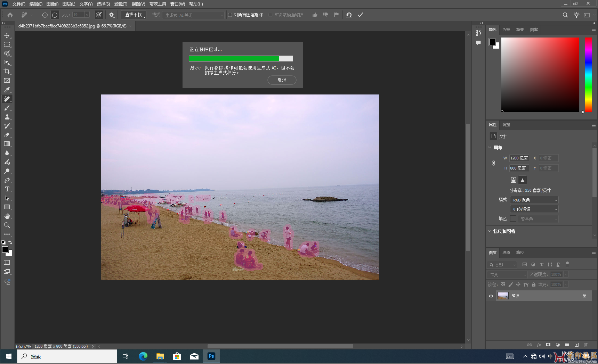Open the RGB 颜色 mode dropdown
The width and height of the screenshot is (598, 364).
(534, 200)
